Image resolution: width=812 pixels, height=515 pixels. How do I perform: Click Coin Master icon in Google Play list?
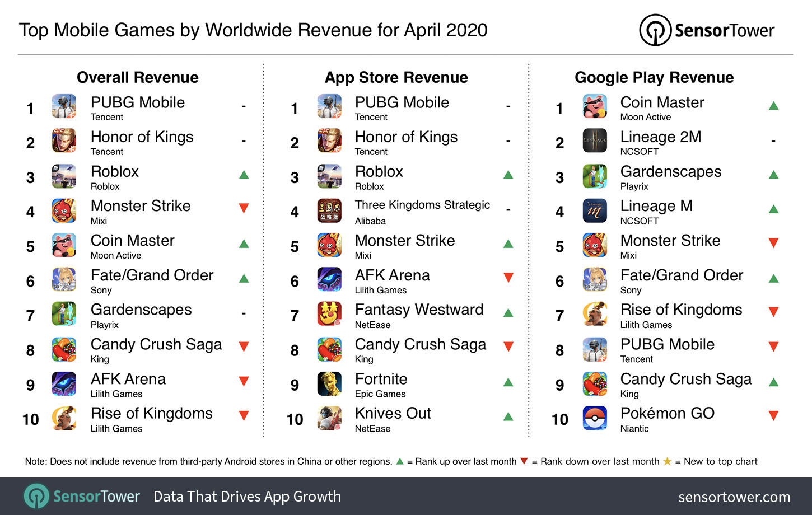click(x=595, y=106)
